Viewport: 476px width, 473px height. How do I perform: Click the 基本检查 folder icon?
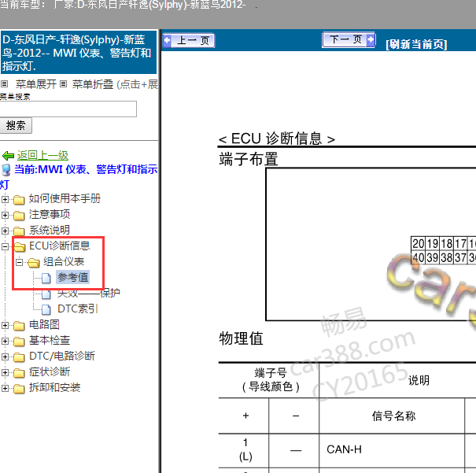pyautogui.click(x=19, y=342)
